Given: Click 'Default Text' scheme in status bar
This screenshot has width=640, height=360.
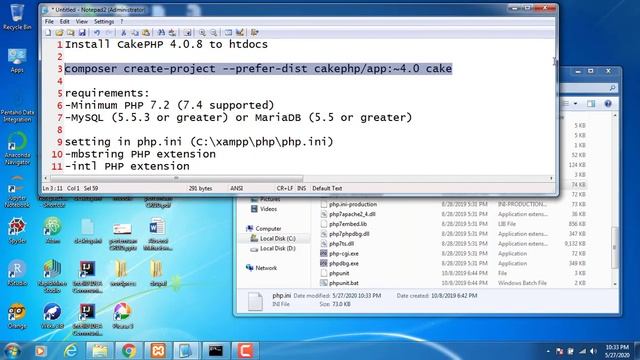Looking at the screenshot, I should point(327,189).
